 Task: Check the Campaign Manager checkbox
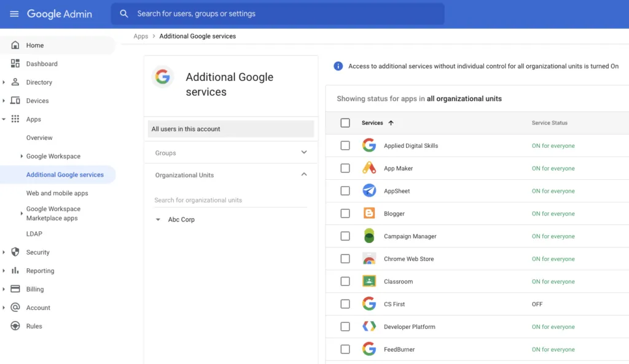coord(345,236)
